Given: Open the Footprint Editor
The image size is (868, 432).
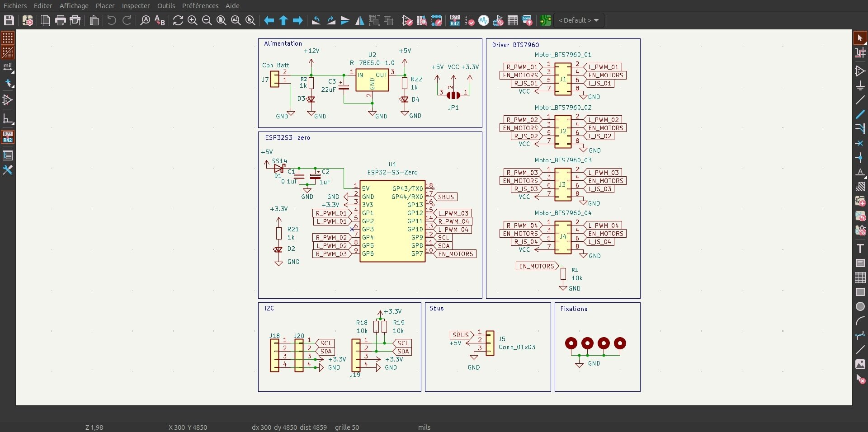Looking at the screenshot, I should (436, 20).
